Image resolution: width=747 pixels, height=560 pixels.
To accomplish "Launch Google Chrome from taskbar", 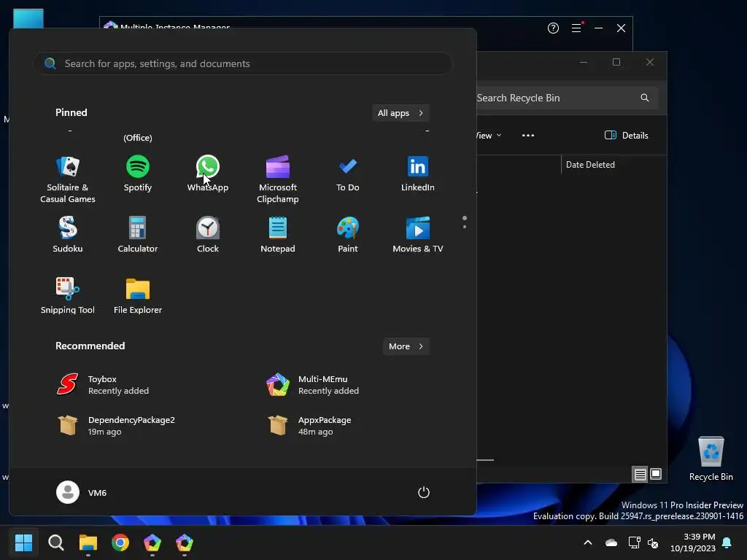I will coord(120,542).
